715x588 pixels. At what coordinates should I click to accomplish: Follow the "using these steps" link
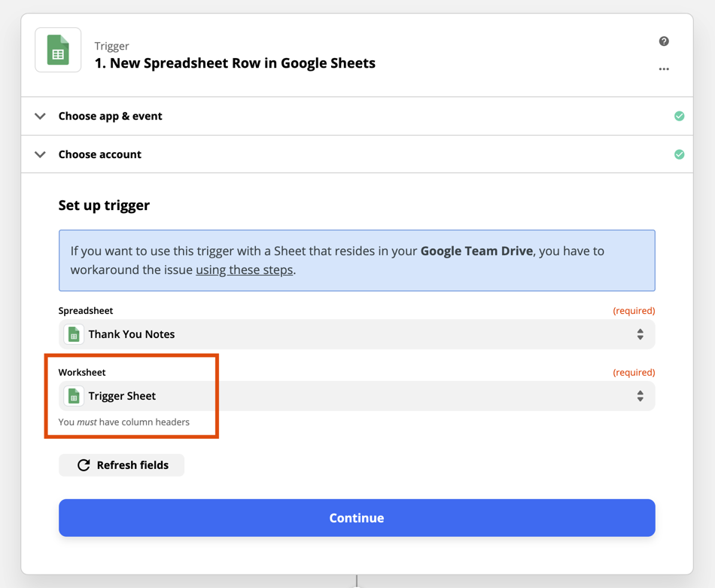(x=244, y=270)
